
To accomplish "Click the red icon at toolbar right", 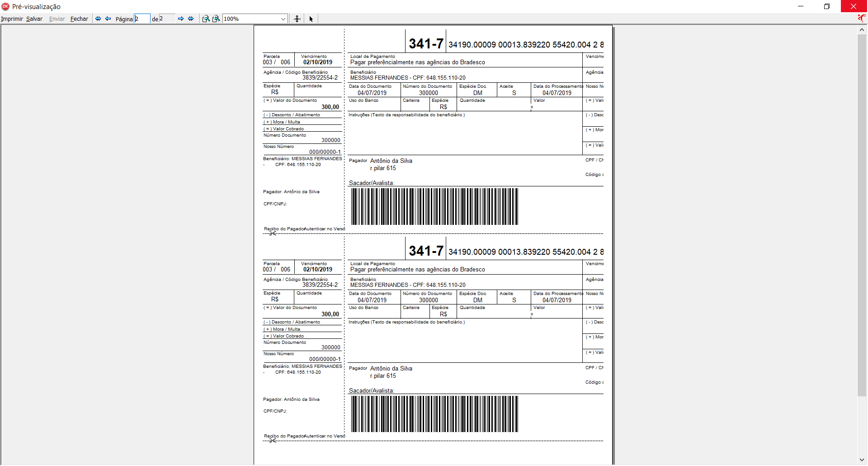I will 862,18.
